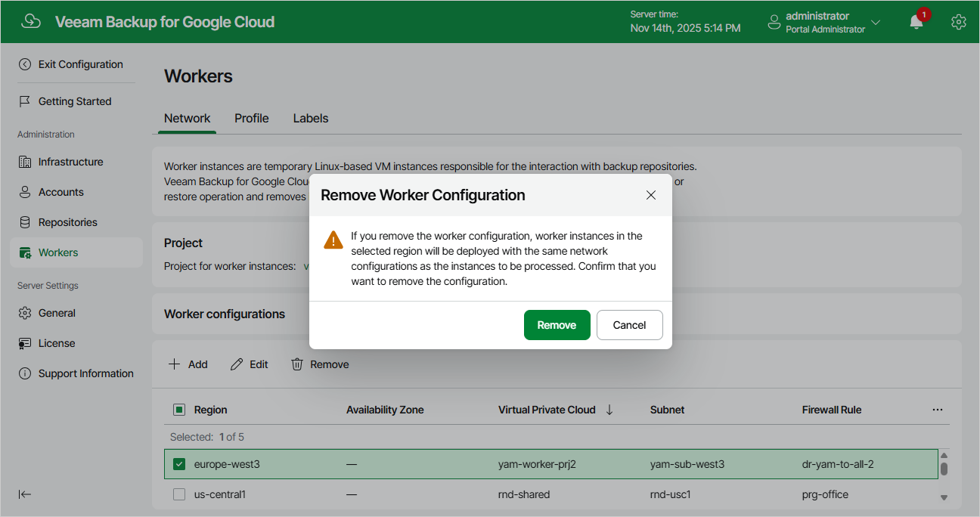Image resolution: width=980 pixels, height=517 pixels.
Task: Click the trash icon beside Remove
Action: (297, 364)
